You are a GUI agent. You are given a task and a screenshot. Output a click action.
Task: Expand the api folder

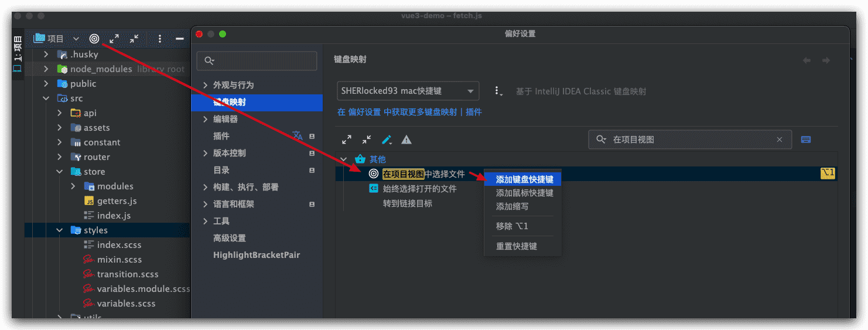pos(60,113)
